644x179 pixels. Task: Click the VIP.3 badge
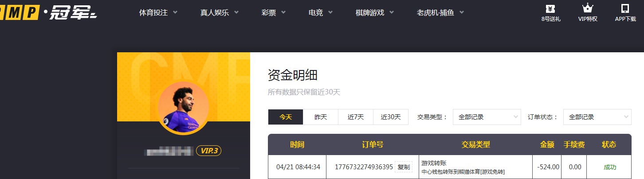pos(209,151)
